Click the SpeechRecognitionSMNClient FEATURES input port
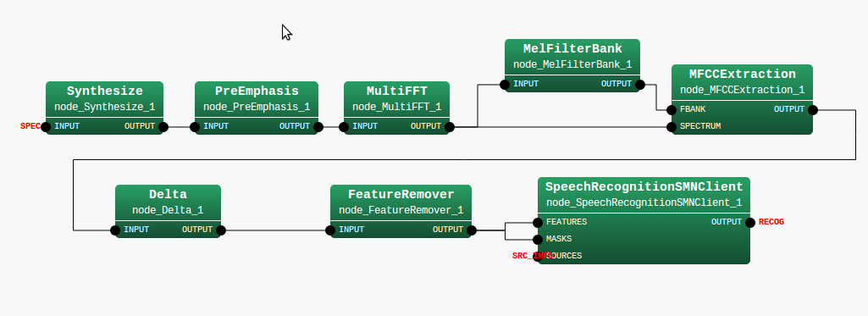The height and width of the screenshot is (316, 868). (538, 223)
